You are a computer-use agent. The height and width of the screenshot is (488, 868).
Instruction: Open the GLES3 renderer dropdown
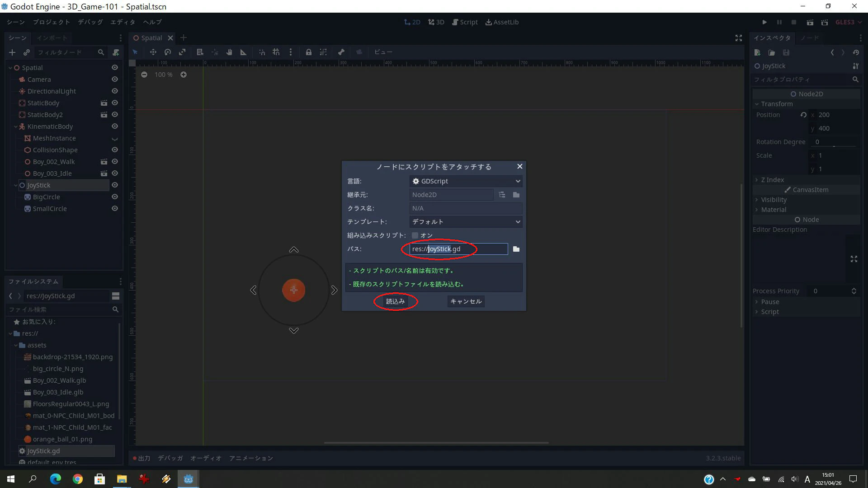coord(849,22)
